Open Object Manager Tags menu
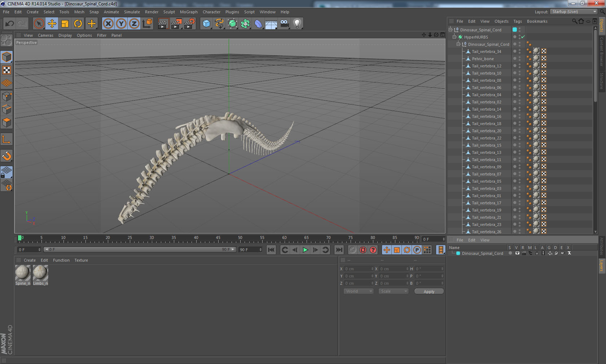This screenshot has height=364, width=606. [518, 21]
